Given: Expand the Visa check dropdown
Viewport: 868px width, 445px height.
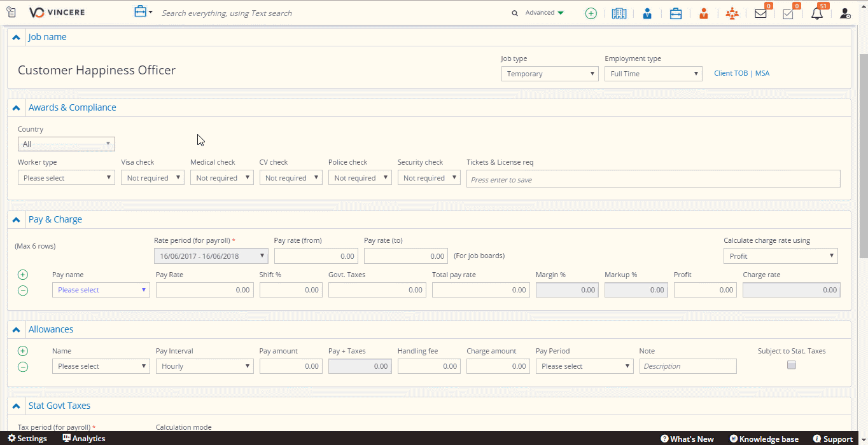Looking at the screenshot, I should pos(153,178).
